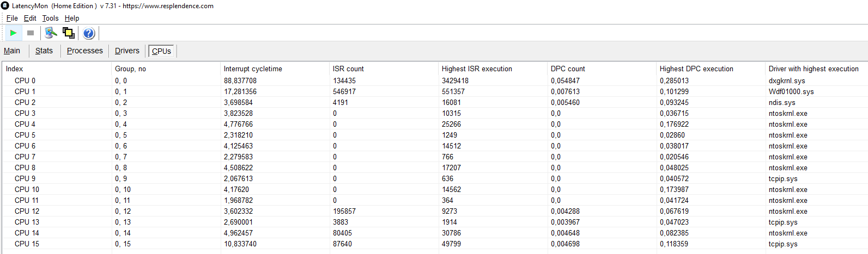Select the CPU 0 row
The height and width of the screenshot is (254, 868).
25,80
